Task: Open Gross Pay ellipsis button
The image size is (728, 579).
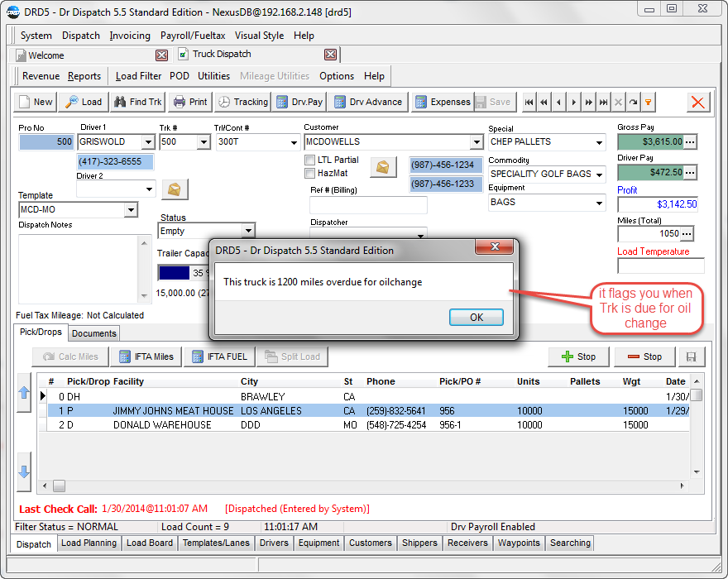Action: pyautogui.click(x=691, y=141)
